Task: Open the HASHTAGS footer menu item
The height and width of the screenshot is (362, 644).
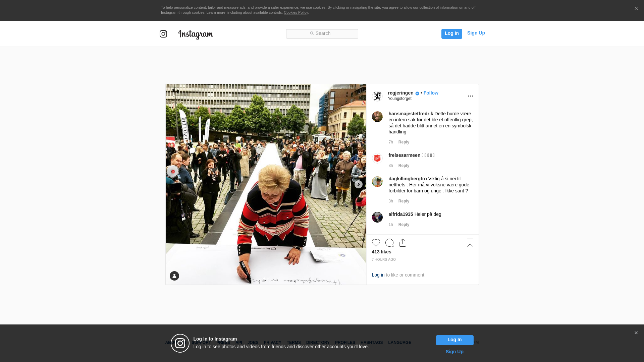Action: 371,343
